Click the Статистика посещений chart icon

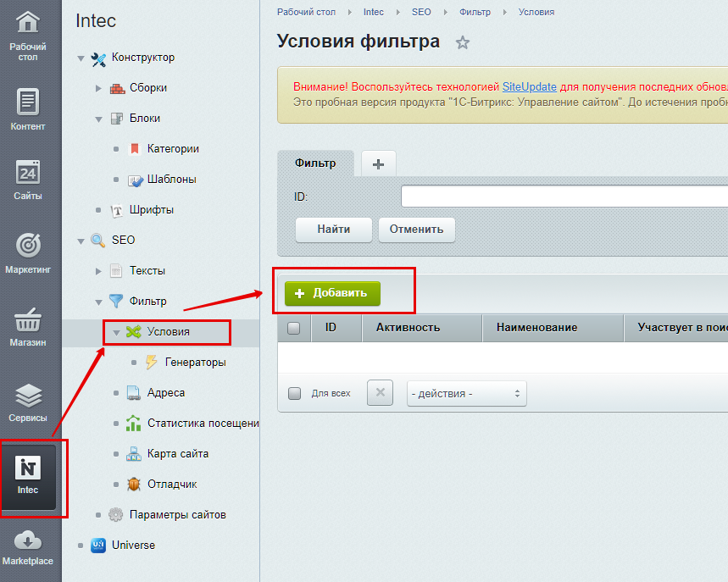[133, 424]
